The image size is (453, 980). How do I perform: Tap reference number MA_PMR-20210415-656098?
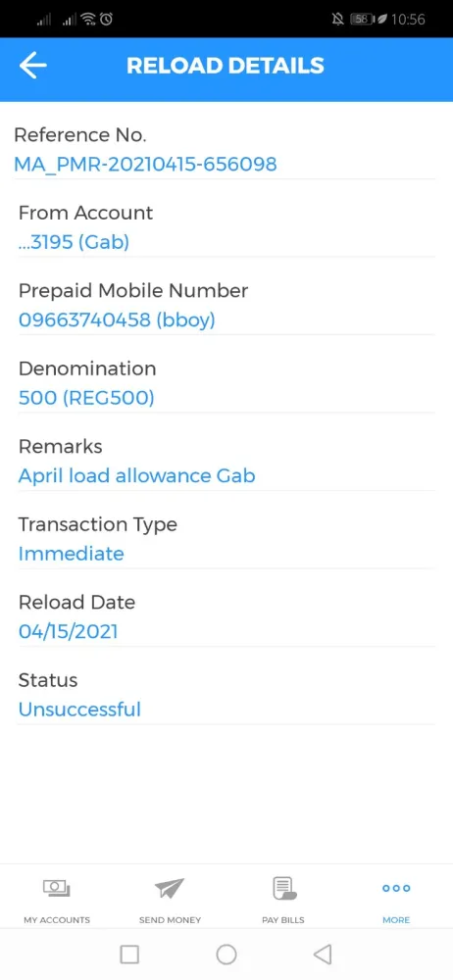[145, 165]
